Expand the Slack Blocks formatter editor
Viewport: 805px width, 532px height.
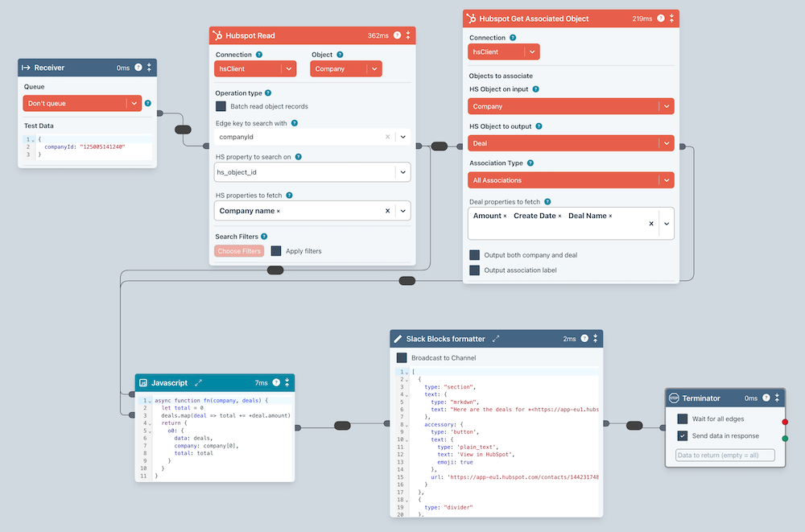click(x=496, y=340)
